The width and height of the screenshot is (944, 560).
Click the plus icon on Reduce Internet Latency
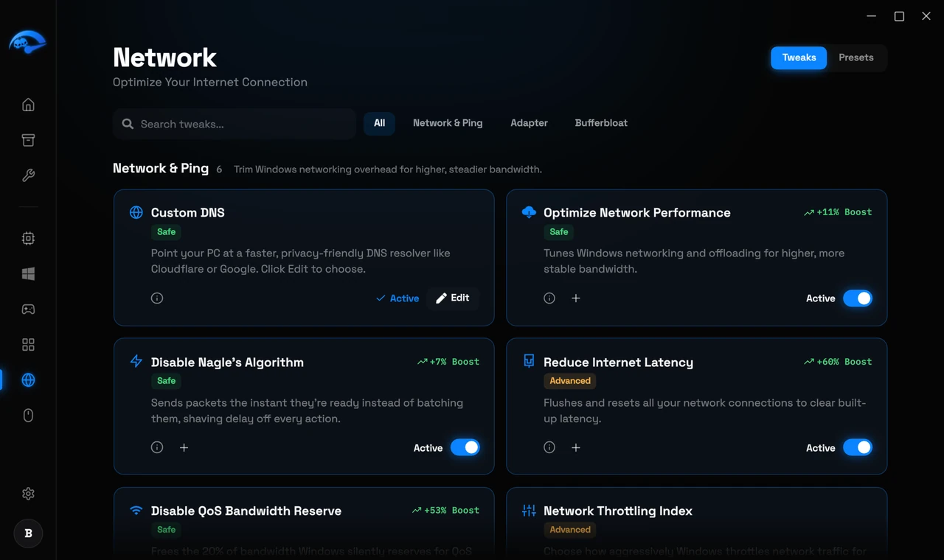point(576,447)
